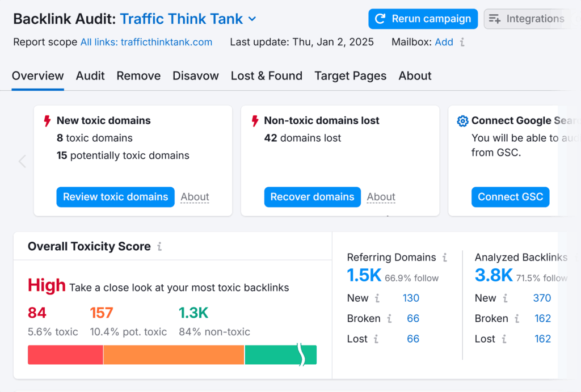Screen dimensions: 581x392
Task: Click info icon beside Analyzed Backlinks Broken
Action: (517, 319)
